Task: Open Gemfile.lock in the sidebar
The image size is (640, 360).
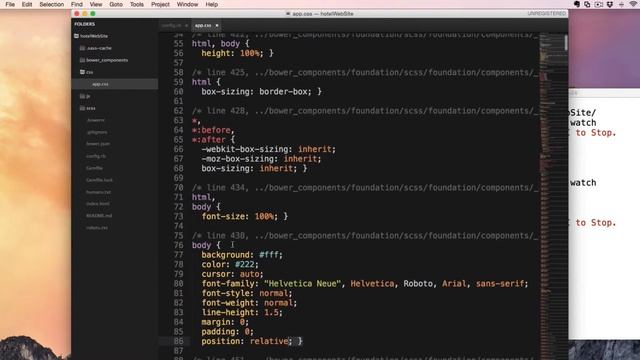Action: (99, 180)
